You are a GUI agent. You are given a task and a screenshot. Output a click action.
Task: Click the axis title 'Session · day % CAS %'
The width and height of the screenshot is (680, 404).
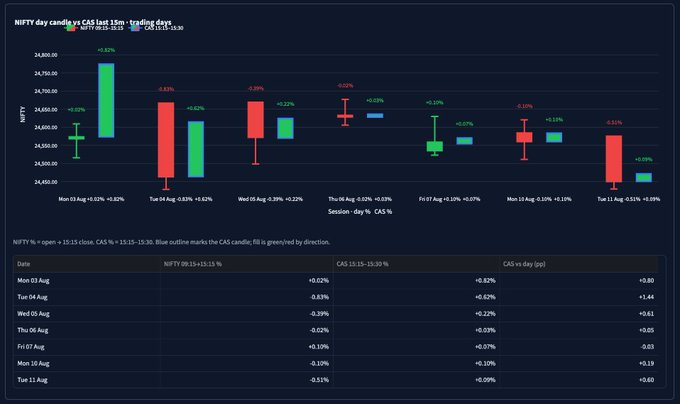[360, 212]
